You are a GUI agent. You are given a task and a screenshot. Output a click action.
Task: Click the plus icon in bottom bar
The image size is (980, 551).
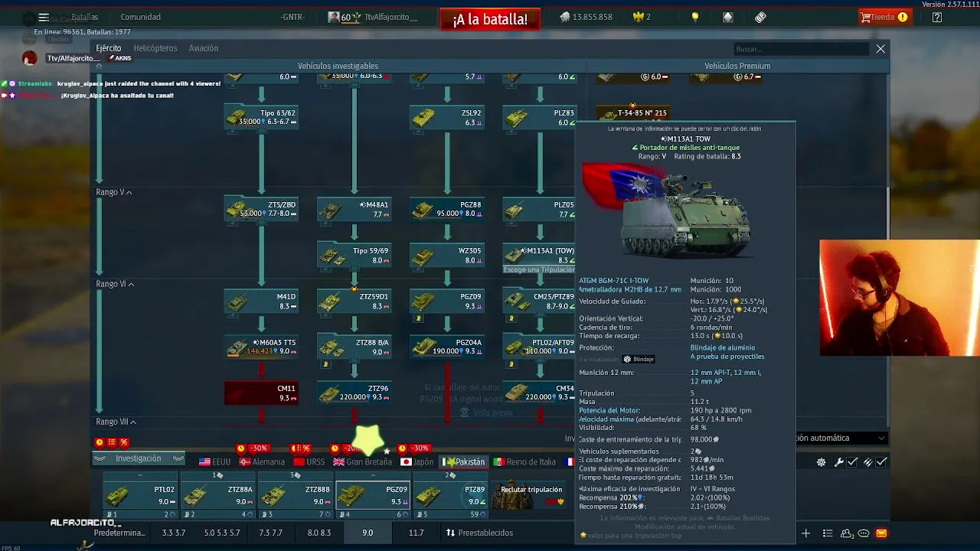805,533
